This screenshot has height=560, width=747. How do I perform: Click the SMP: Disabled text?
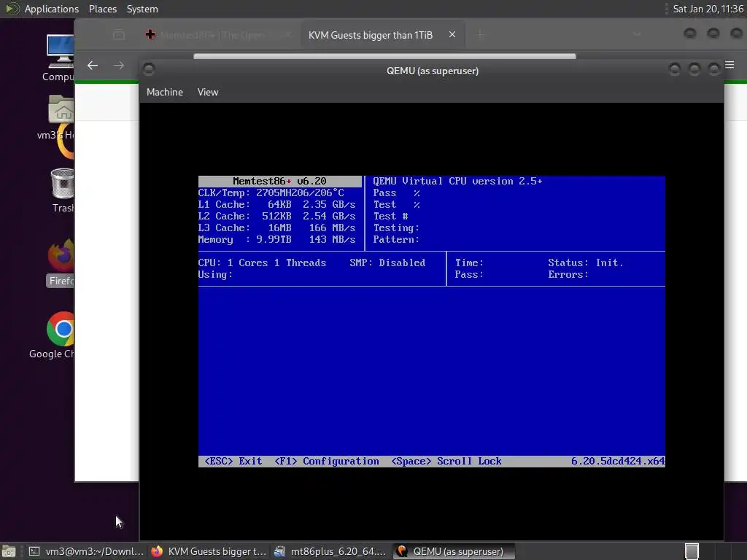(387, 262)
